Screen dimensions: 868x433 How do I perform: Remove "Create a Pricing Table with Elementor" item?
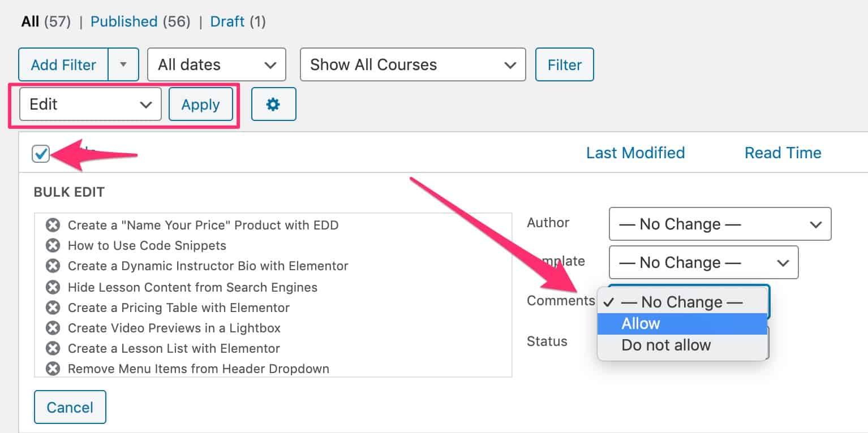(52, 308)
